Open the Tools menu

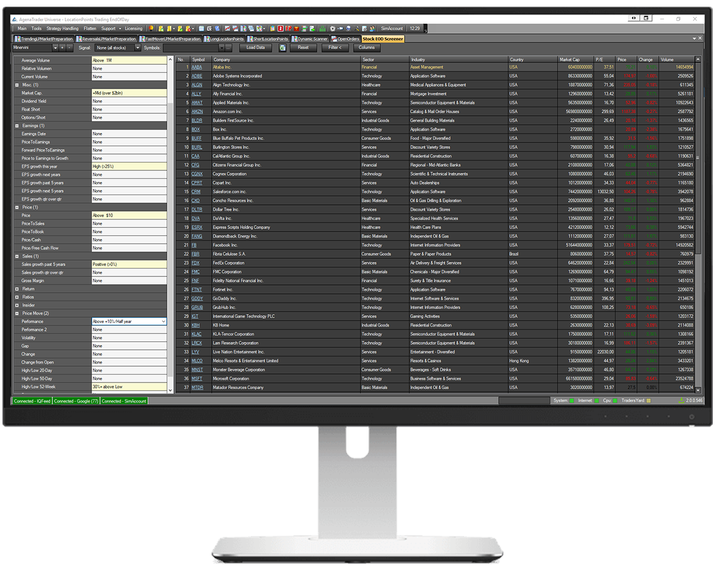pyautogui.click(x=36, y=28)
